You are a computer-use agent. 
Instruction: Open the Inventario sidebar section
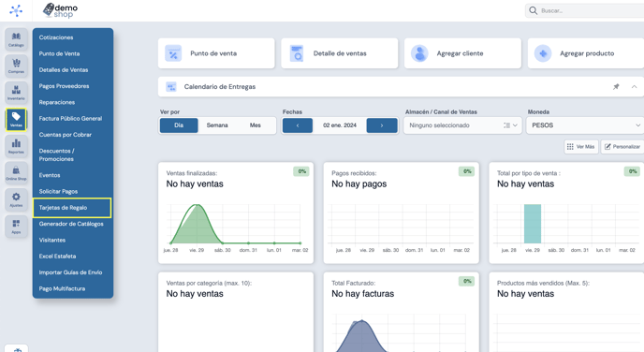click(17, 93)
